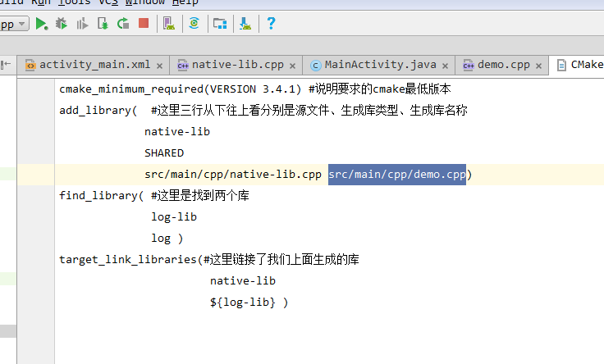Click the SHARED keyword line
This screenshot has height=364, width=604.
click(164, 153)
